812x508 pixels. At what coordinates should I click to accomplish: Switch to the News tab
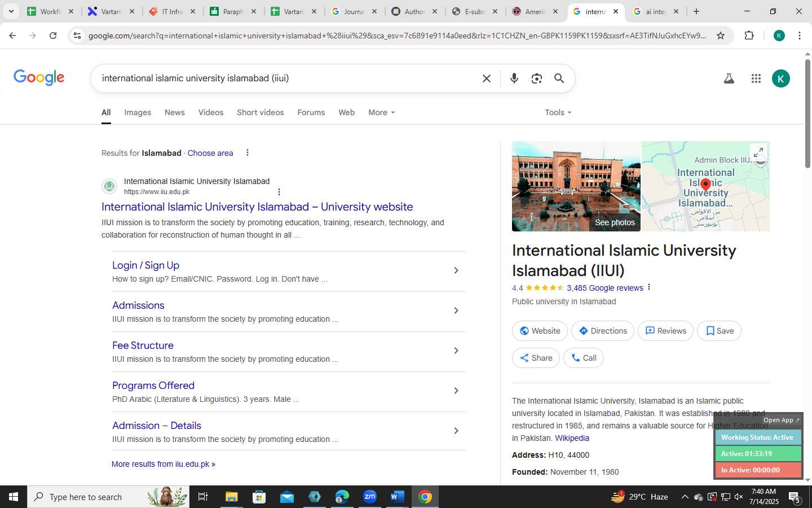point(175,112)
